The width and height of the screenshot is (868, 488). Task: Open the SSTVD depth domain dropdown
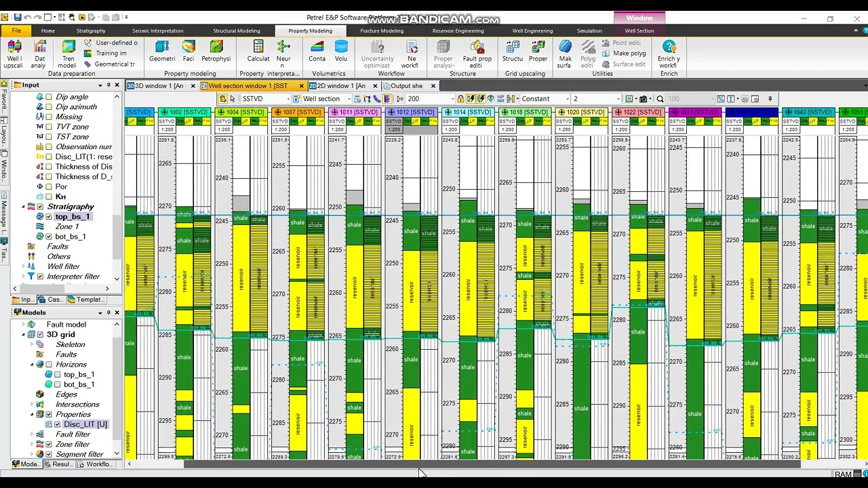288,99
